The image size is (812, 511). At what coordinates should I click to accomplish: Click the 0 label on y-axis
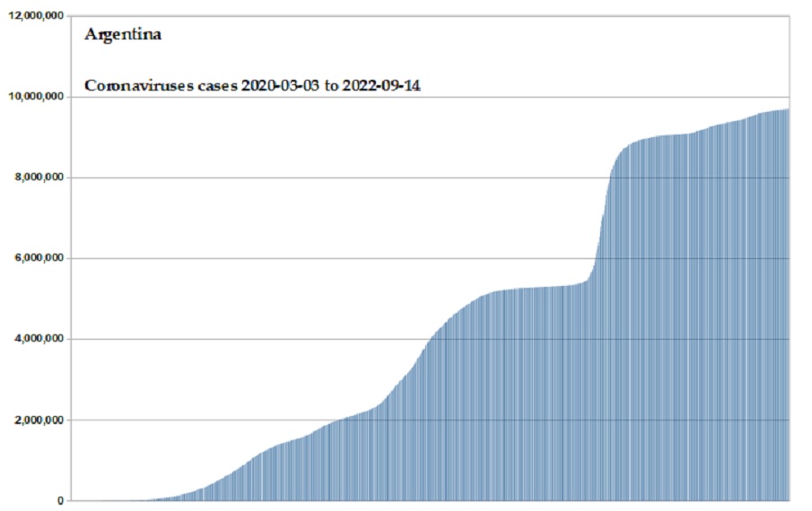coord(60,500)
